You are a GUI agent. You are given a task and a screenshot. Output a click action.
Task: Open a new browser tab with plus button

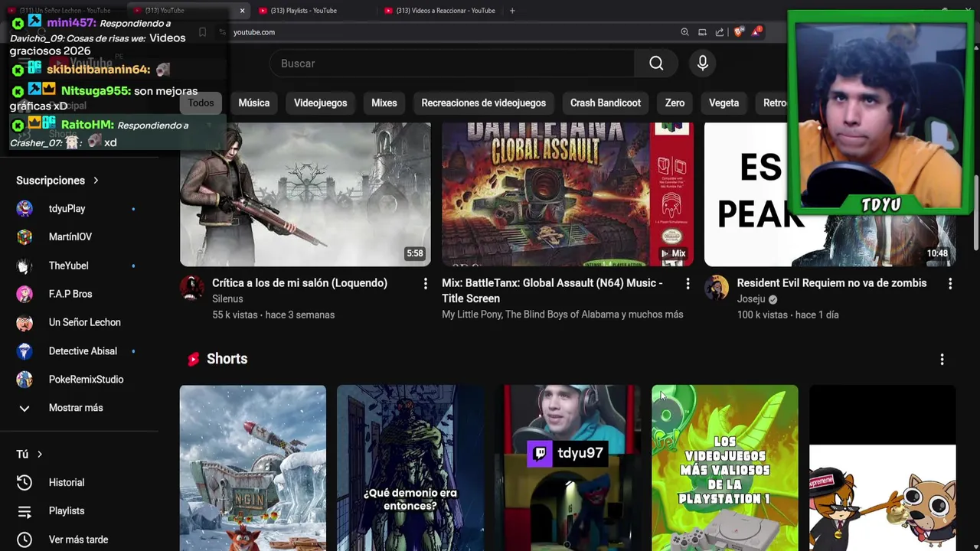[512, 11]
